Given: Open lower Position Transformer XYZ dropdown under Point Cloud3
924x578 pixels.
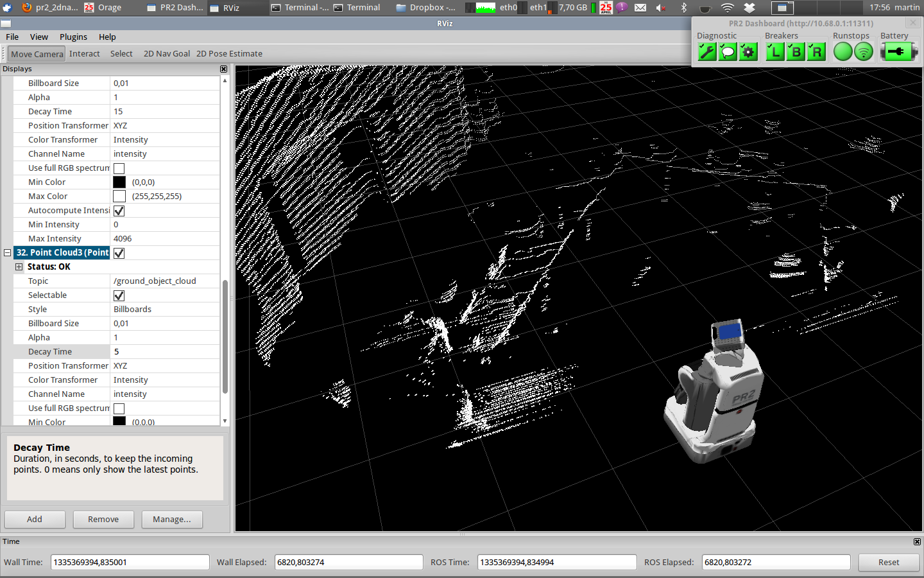Looking at the screenshot, I should point(166,366).
